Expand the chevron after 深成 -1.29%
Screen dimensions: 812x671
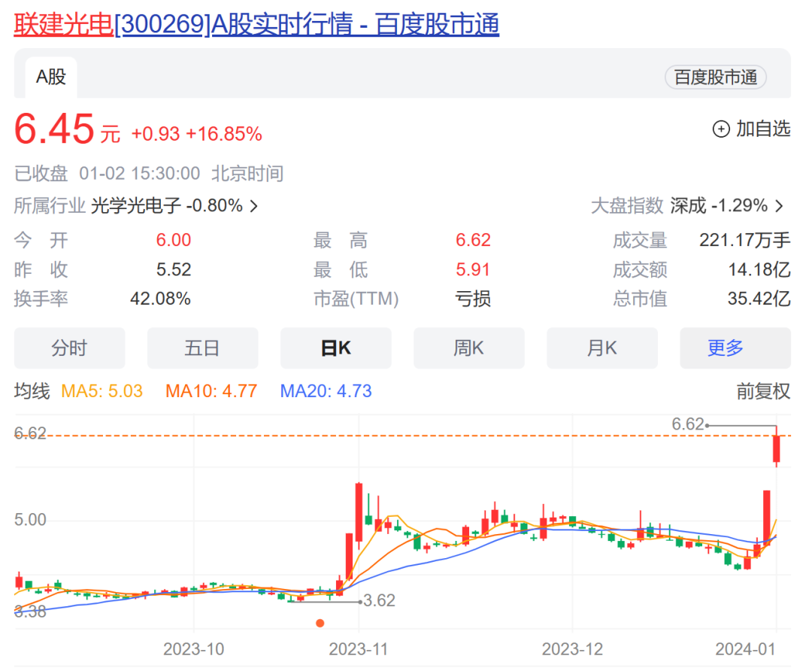point(780,206)
